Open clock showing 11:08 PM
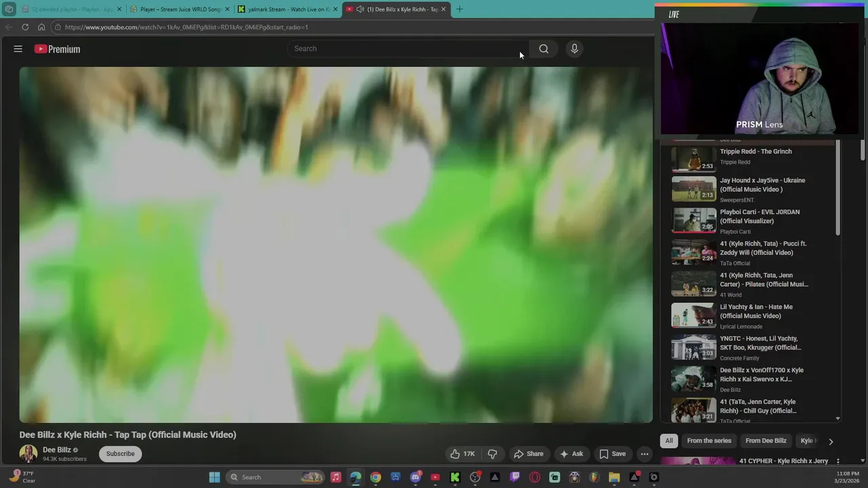868x488 pixels. 848,477
